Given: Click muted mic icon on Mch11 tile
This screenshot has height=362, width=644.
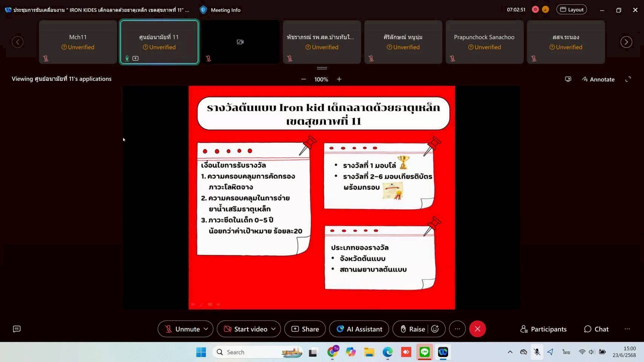Looking at the screenshot, I should 46,58.
